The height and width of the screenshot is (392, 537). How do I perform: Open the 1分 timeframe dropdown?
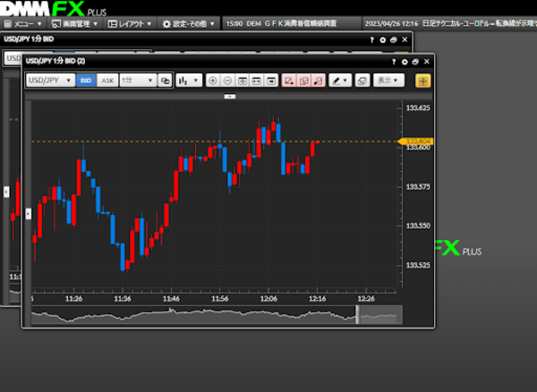point(136,80)
